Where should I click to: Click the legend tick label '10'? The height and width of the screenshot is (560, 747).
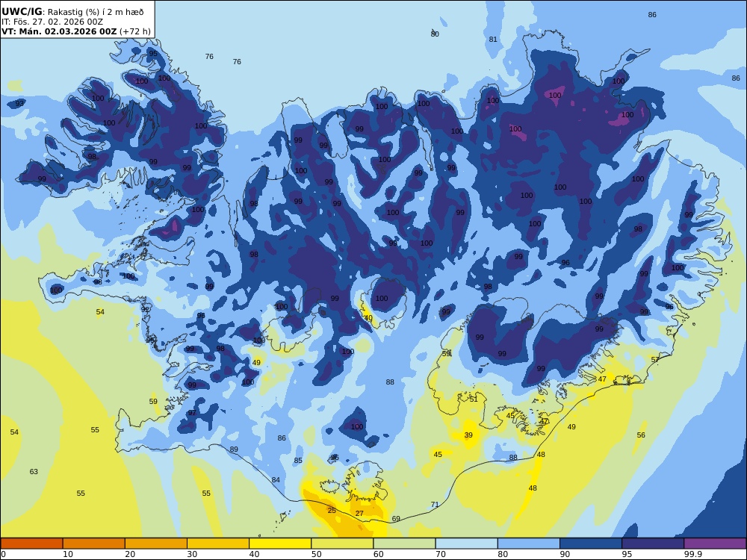pos(68,554)
